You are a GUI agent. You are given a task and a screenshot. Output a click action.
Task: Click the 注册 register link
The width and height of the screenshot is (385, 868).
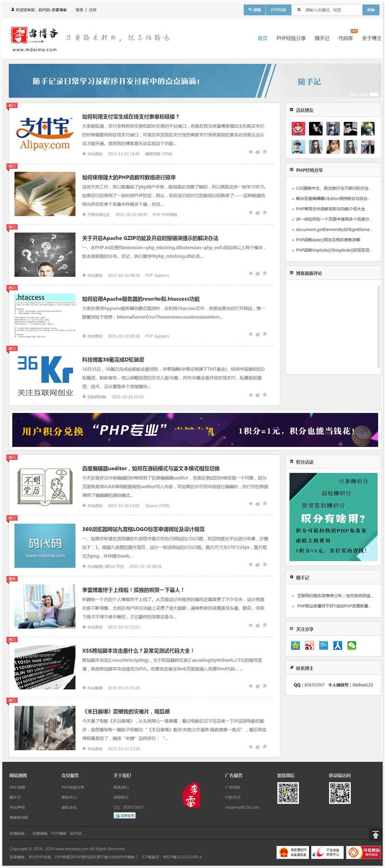click(92, 10)
